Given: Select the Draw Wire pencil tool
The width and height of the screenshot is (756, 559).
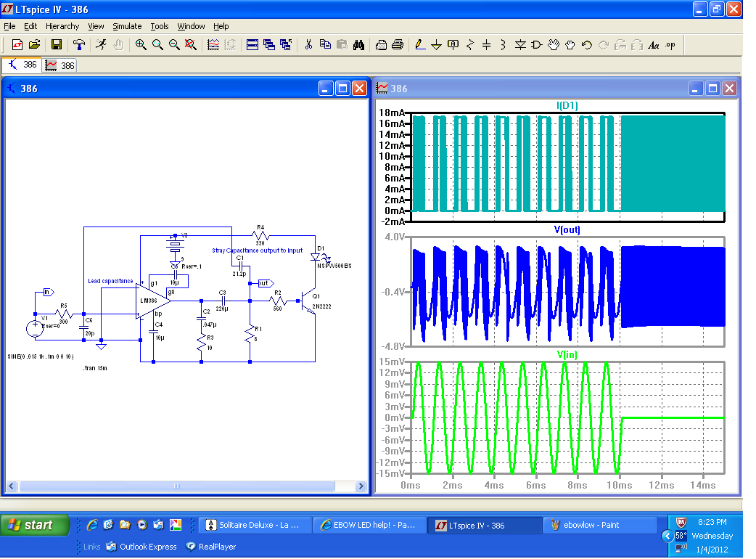Looking at the screenshot, I should tap(420, 45).
